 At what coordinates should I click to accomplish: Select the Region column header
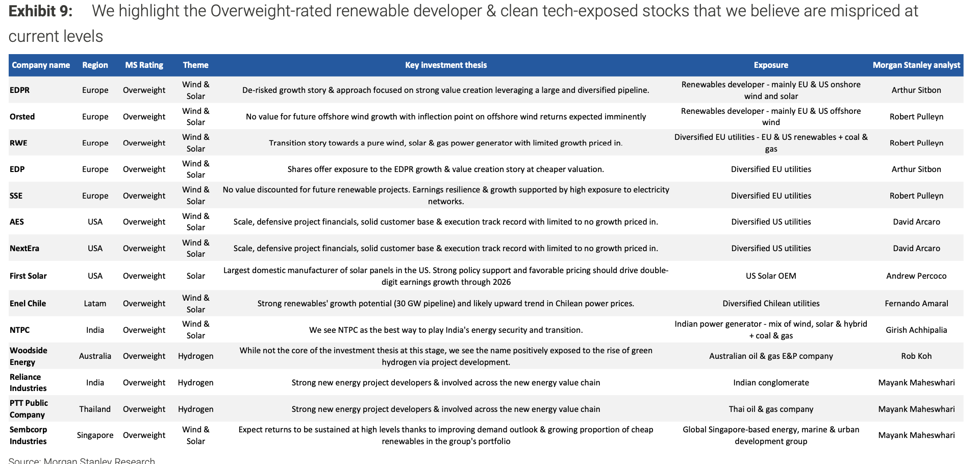coord(95,65)
